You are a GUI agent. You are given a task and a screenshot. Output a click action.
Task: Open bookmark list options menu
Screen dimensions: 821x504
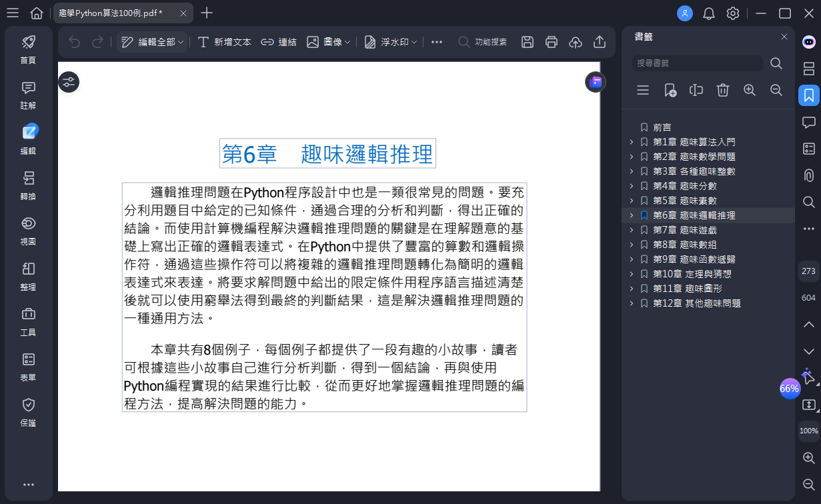click(643, 90)
